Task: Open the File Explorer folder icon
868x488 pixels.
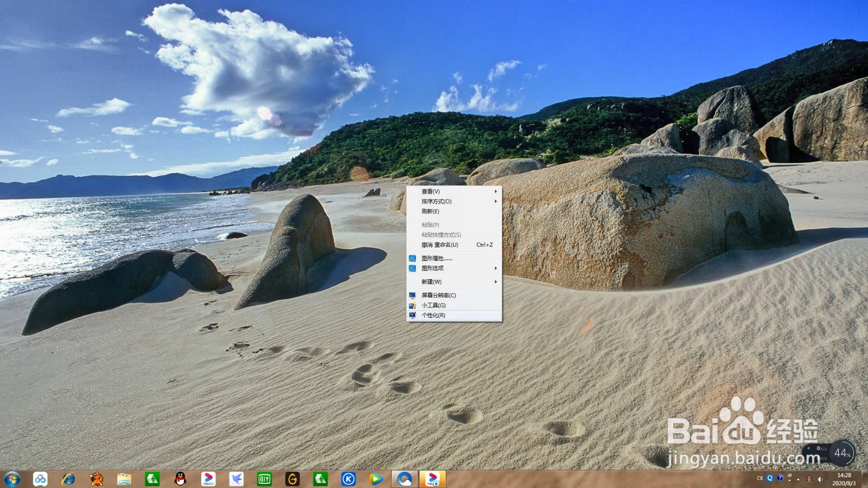Action: pyautogui.click(x=124, y=479)
